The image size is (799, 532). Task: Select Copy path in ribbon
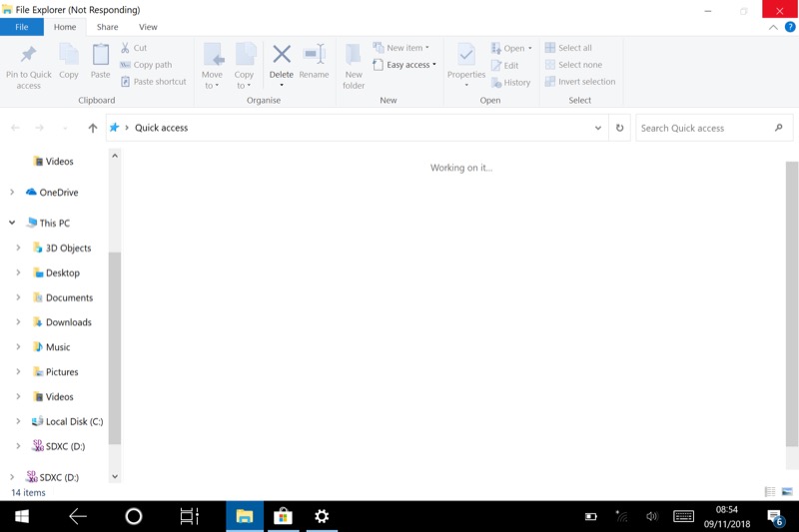click(146, 65)
